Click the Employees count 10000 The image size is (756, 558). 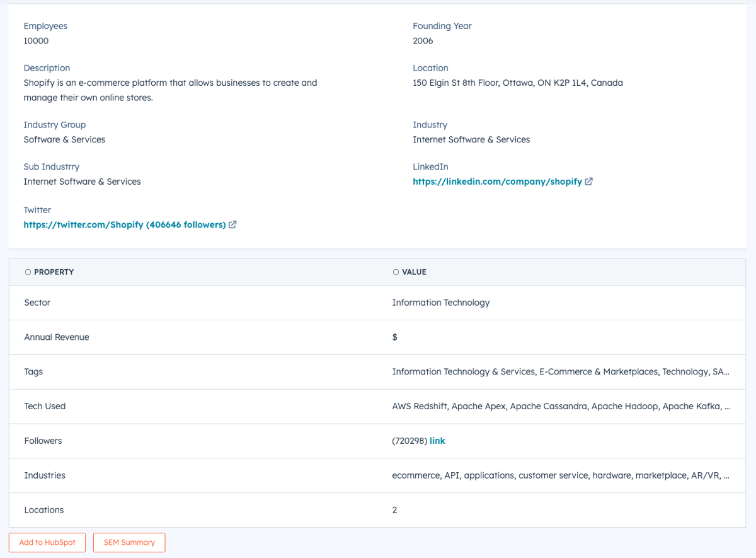point(35,40)
